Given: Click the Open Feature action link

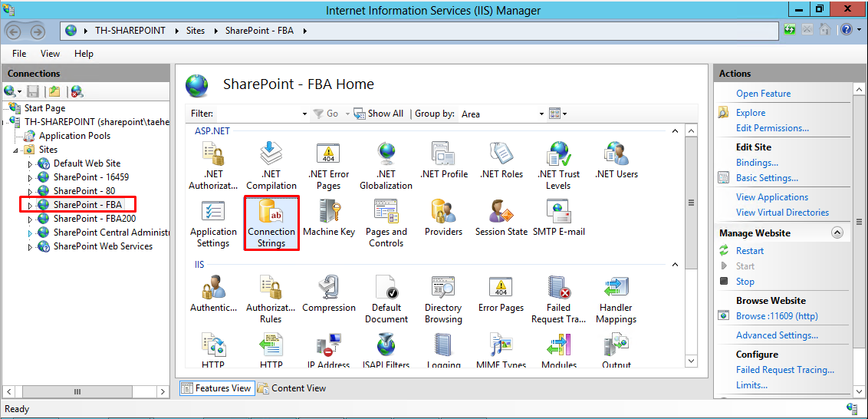Looking at the screenshot, I should [x=764, y=94].
